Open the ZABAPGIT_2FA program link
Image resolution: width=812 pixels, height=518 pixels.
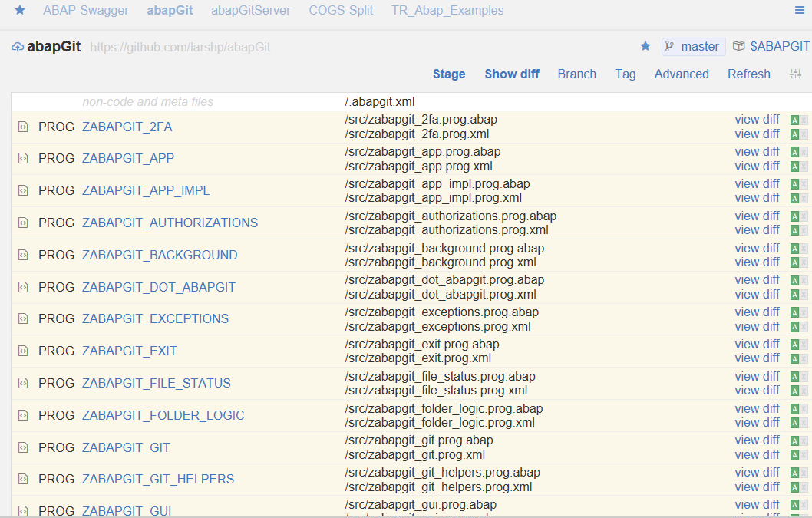click(x=127, y=127)
